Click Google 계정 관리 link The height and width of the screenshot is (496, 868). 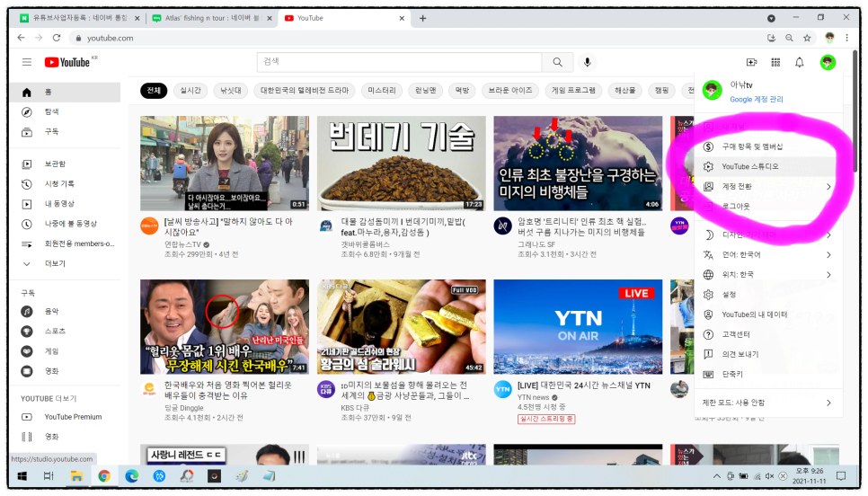(x=757, y=99)
